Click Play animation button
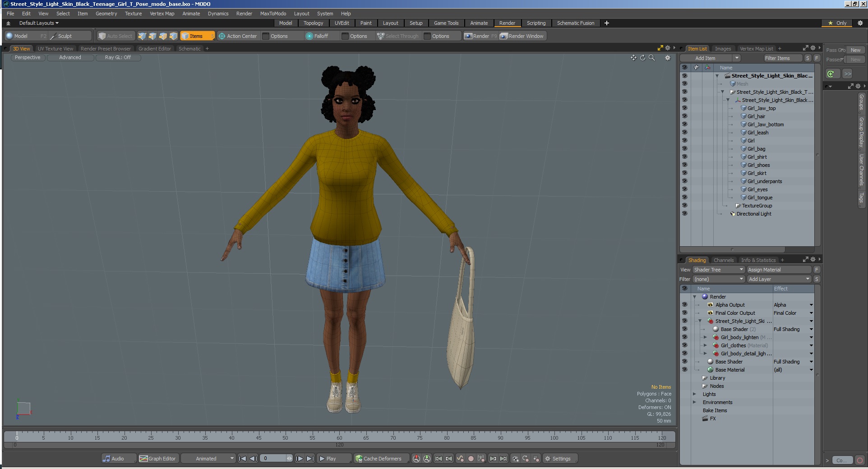 tap(334, 459)
